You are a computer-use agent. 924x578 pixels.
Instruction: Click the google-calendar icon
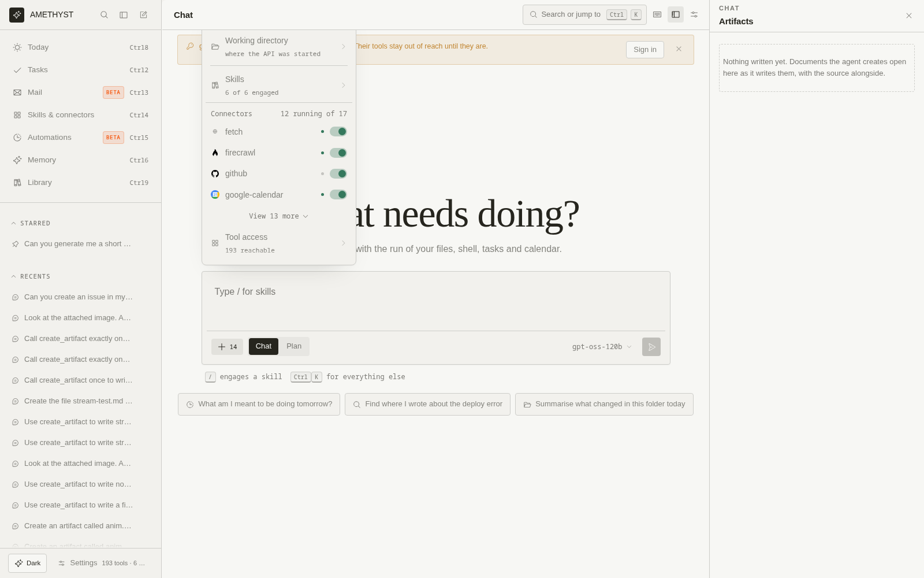coord(215,195)
